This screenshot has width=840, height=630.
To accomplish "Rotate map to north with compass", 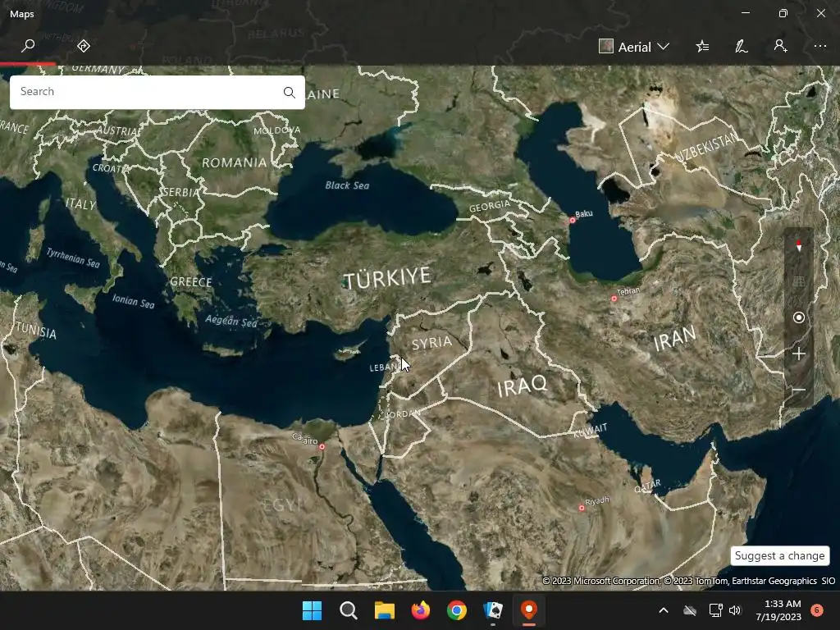I will point(799,246).
